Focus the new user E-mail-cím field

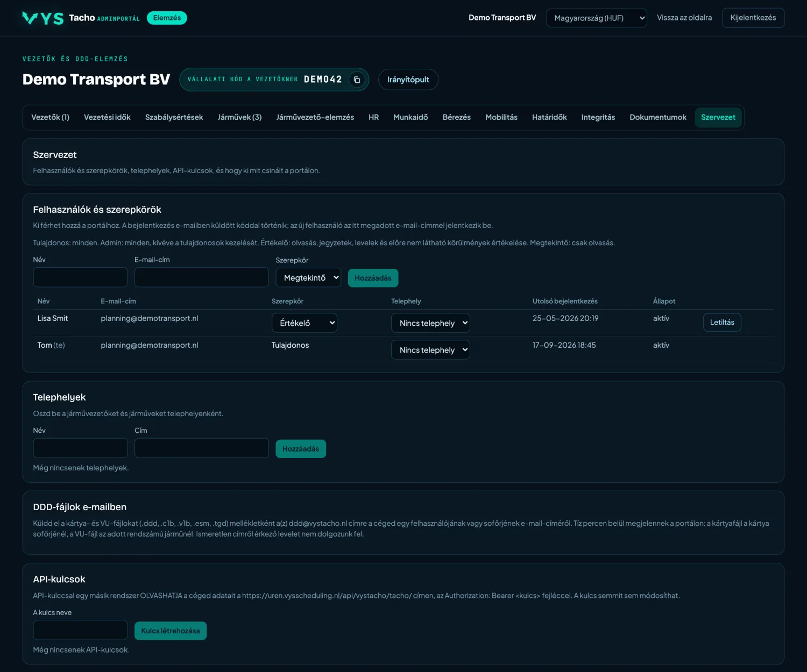coord(201,277)
